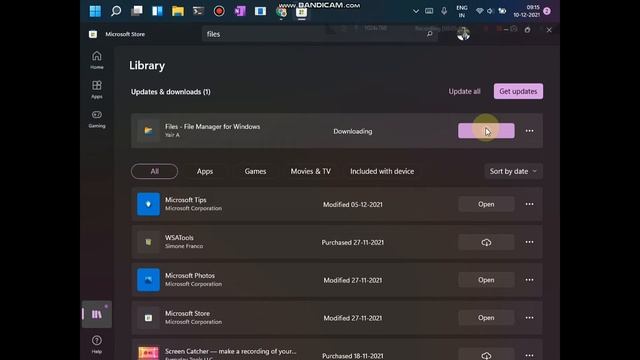Click the Microsoft Tips app icon
The width and height of the screenshot is (640, 360).
[148, 204]
